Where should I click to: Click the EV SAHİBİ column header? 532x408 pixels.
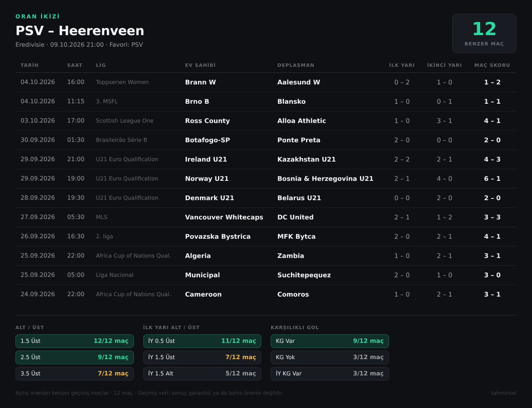point(200,65)
